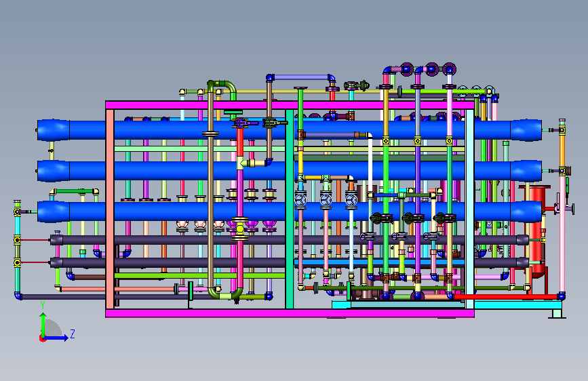The height and width of the screenshot is (381, 588).
Task: Pick the upper dark gray manifold pipe
Action: point(289,240)
